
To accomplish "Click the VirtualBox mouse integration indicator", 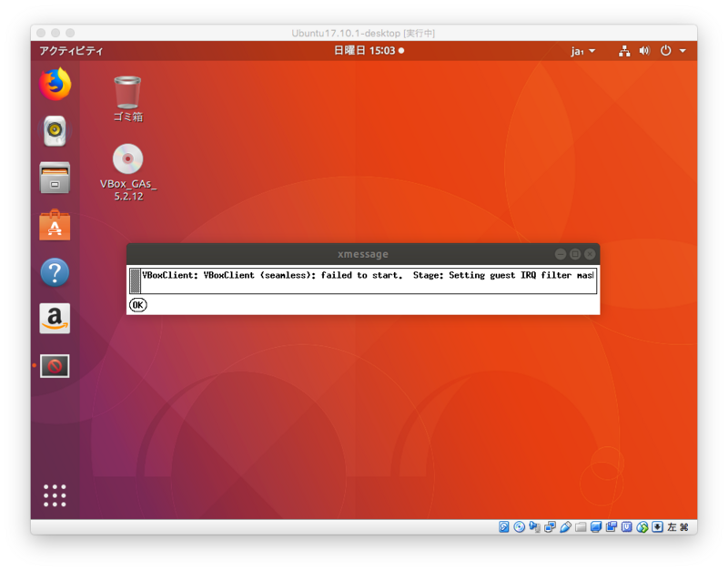I will pos(642,527).
